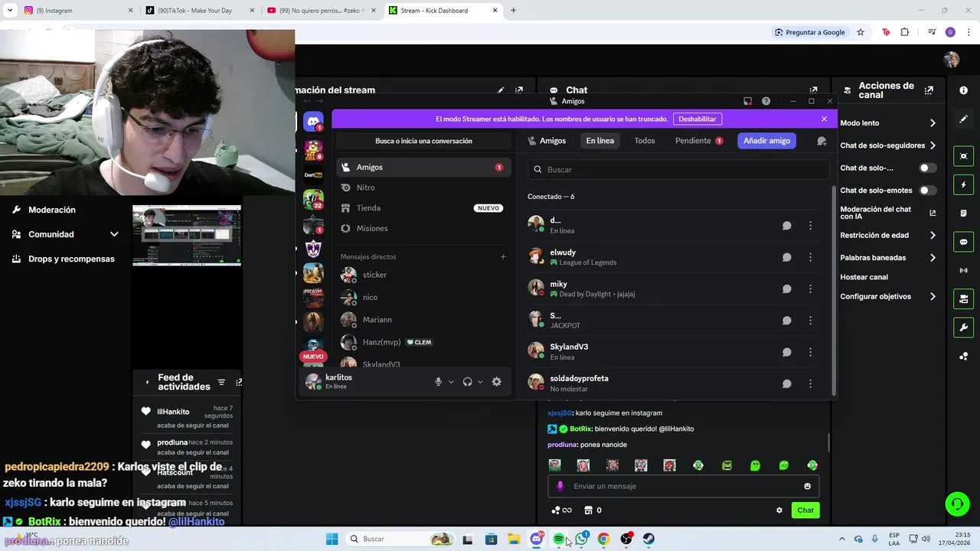980x551 pixels.
Task: Open Discord help question mark icon
Action: pyautogui.click(x=766, y=101)
